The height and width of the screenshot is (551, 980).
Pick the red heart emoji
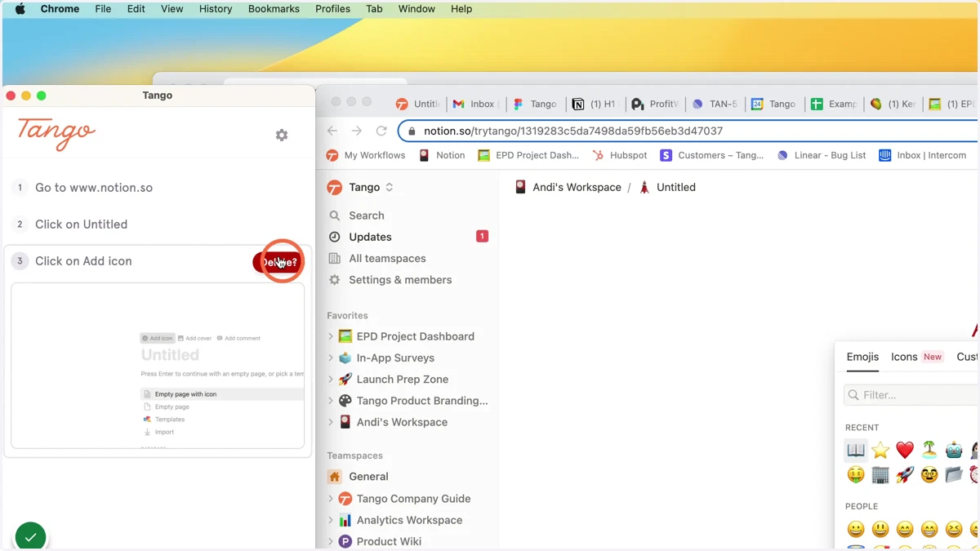[x=905, y=450]
